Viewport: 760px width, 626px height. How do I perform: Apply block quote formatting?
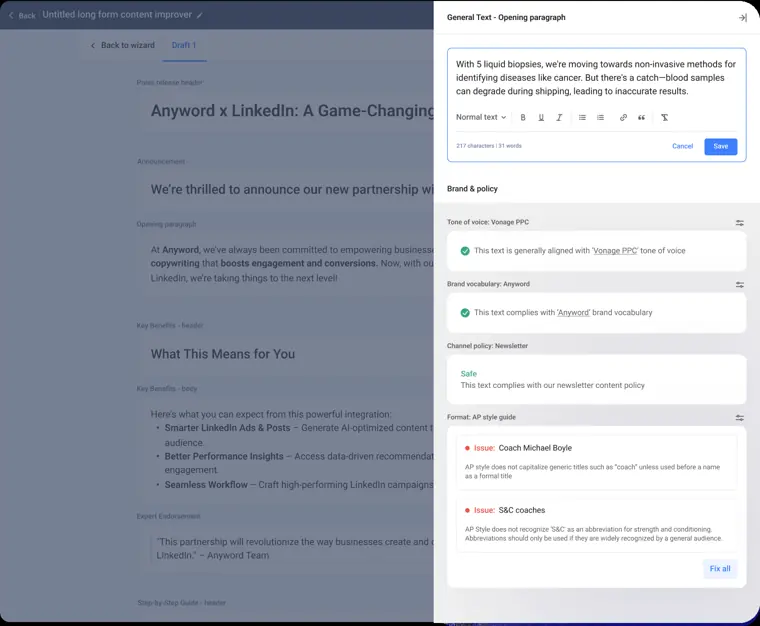coord(641,118)
